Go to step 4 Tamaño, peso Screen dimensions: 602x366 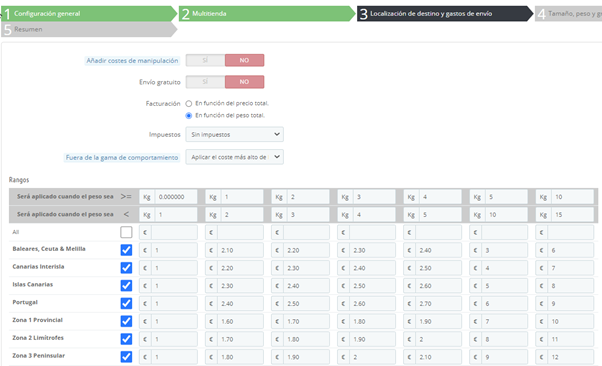[x=569, y=13]
